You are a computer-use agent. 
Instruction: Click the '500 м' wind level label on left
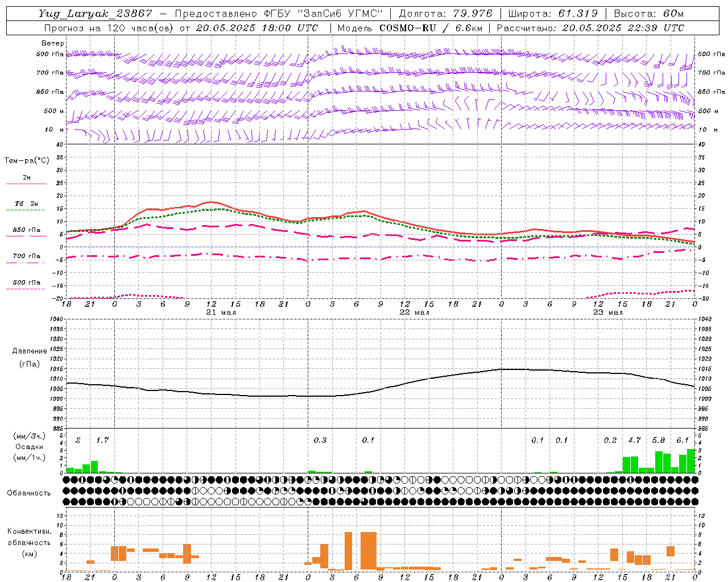pyautogui.click(x=54, y=111)
